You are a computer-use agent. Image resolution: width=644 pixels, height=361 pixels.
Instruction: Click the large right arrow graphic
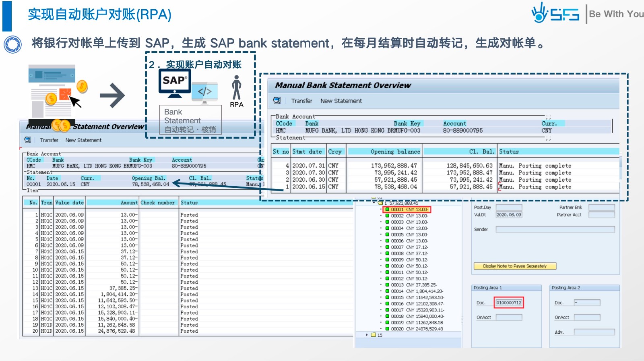pyautogui.click(x=112, y=95)
